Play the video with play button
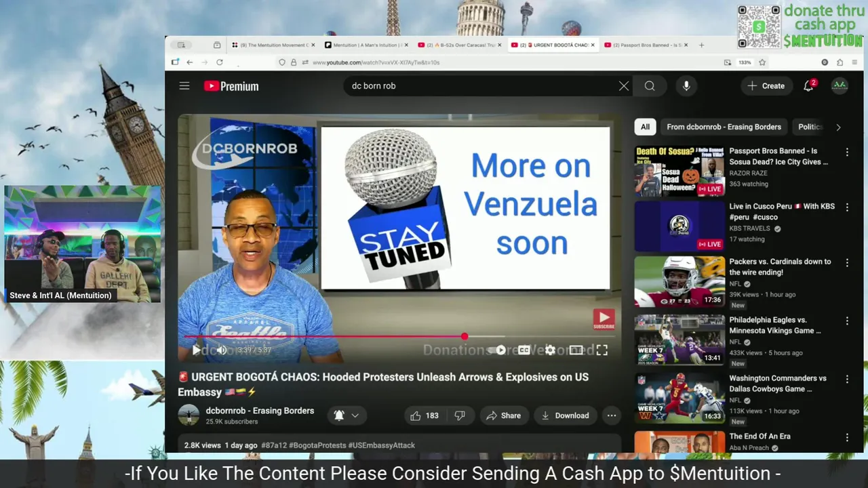This screenshot has width=868, height=488. click(x=196, y=350)
